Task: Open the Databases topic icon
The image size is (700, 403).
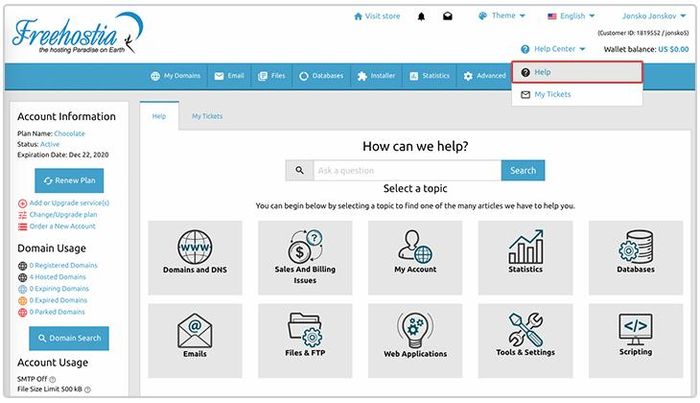Action: pos(636,246)
